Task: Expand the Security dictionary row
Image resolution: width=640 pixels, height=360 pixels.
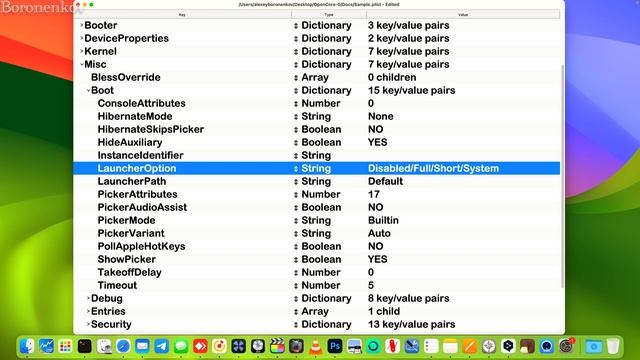Action: (88, 324)
